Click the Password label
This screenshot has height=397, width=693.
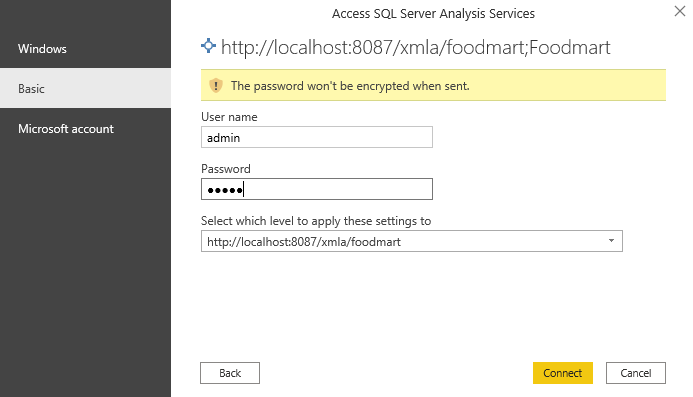(x=225, y=169)
